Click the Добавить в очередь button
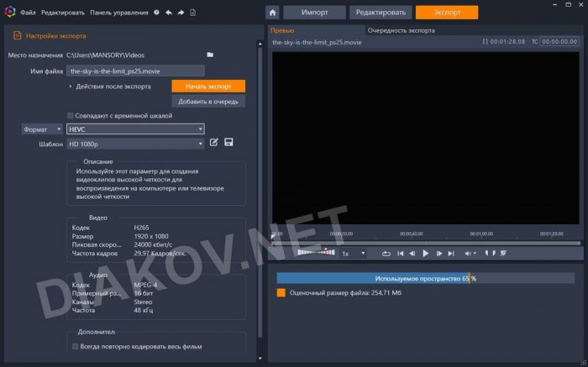 (x=208, y=102)
